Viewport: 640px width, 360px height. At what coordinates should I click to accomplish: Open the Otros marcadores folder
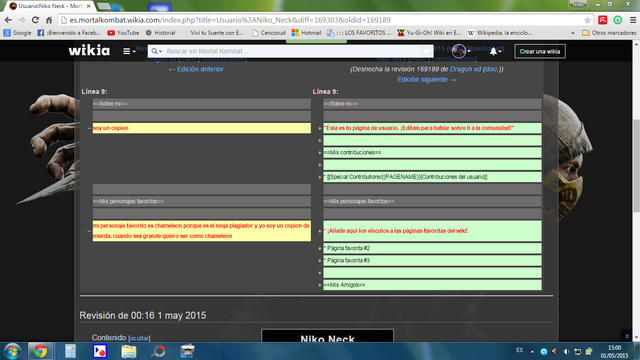(x=609, y=33)
